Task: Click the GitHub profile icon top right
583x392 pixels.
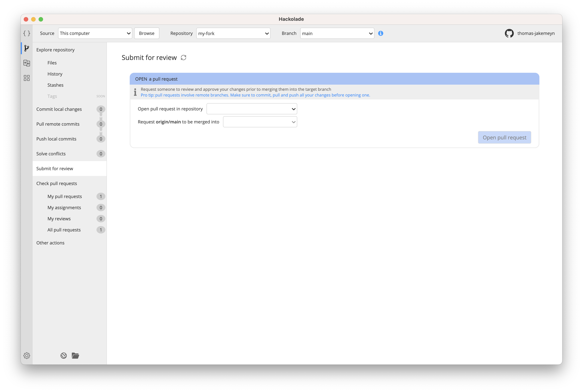Action: coord(509,33)
